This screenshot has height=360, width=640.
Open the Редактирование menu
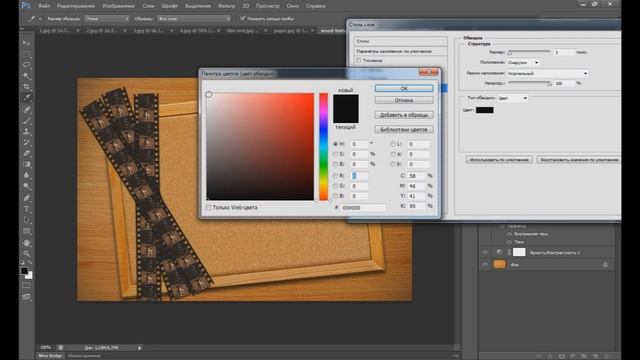coord(76,6)
